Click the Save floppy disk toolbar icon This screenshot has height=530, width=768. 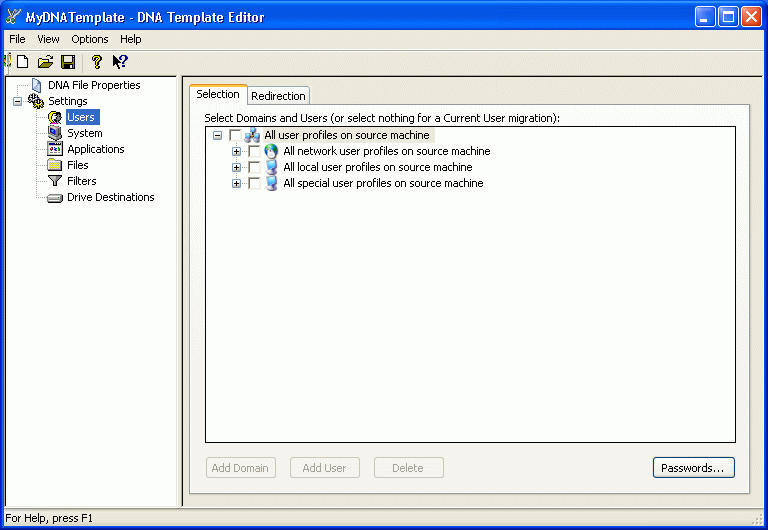tap(68, 62)
